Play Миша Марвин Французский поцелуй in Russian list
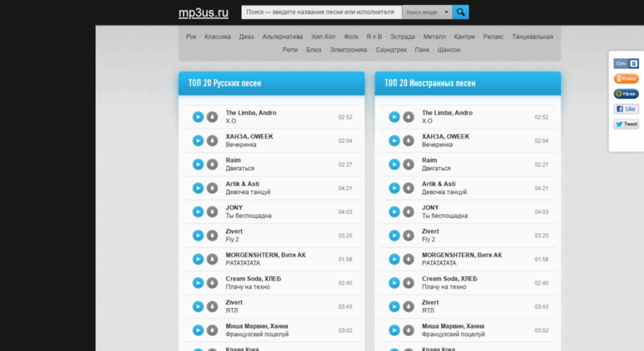The height and width of the screenshot is (351, 644). pyautogui.click(x=198, y=330)
